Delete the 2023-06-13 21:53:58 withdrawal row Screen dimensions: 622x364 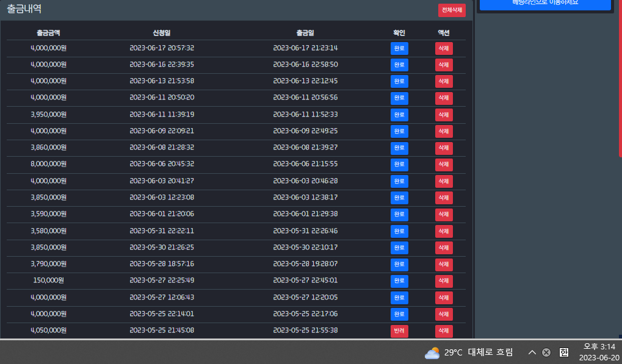tap(444, 81)
